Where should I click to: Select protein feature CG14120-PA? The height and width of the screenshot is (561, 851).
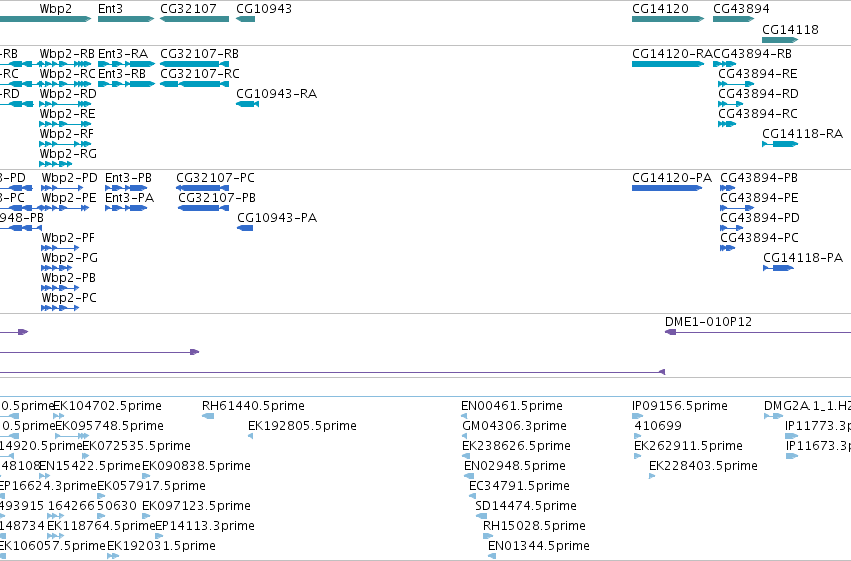tap(667, 188)
